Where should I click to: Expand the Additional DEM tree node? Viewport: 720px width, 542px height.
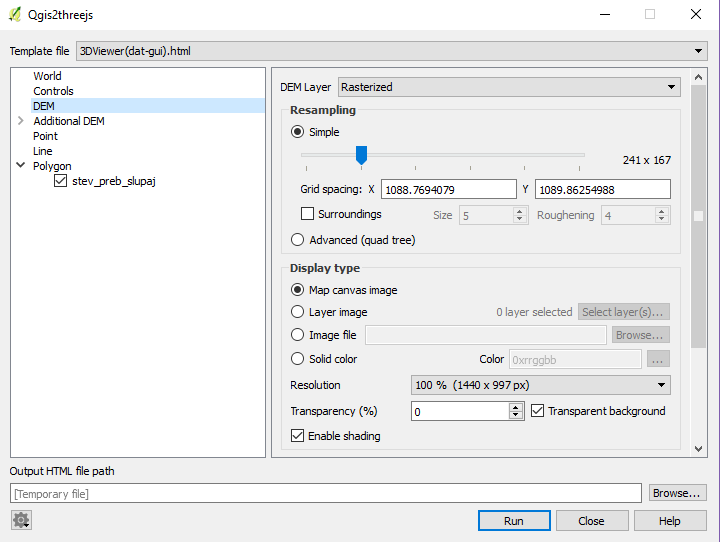coord(21,121)
